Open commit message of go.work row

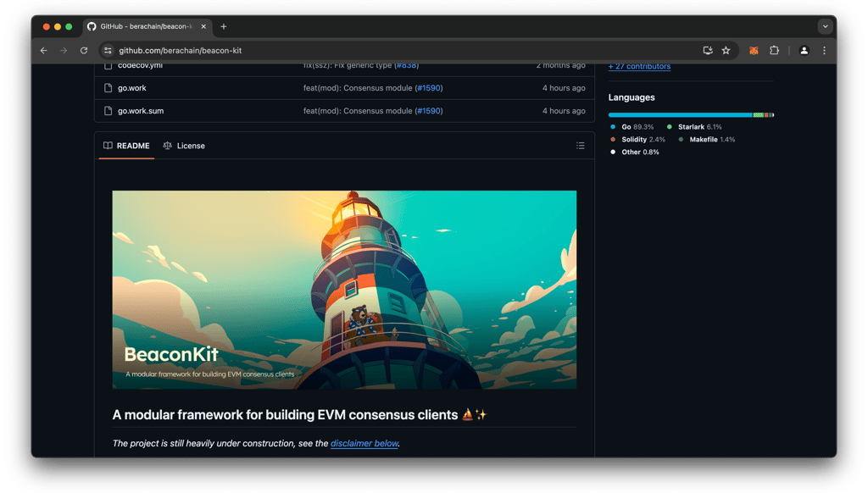(358, 88)
